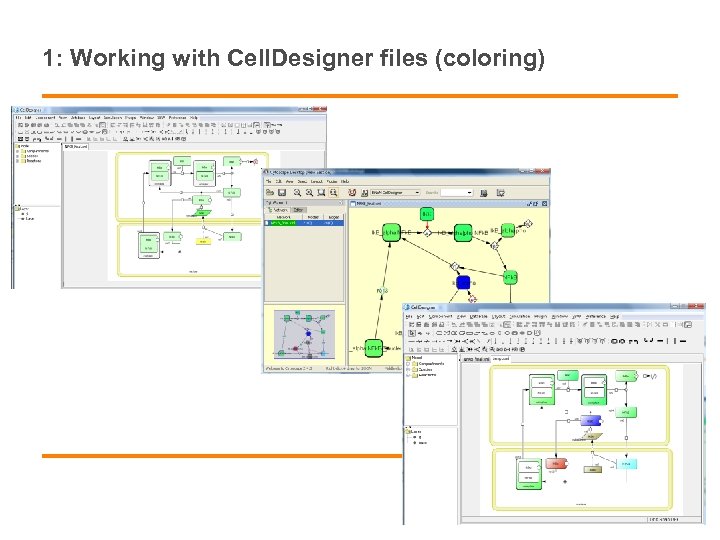Select the model file tab in top-left CellDesigner

pyautogui.click(x=76, y=146)
